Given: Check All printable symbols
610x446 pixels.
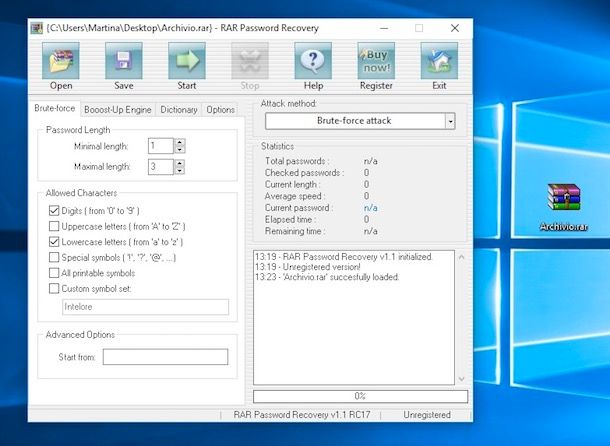Looking at the screenshot, I should 54,273.
